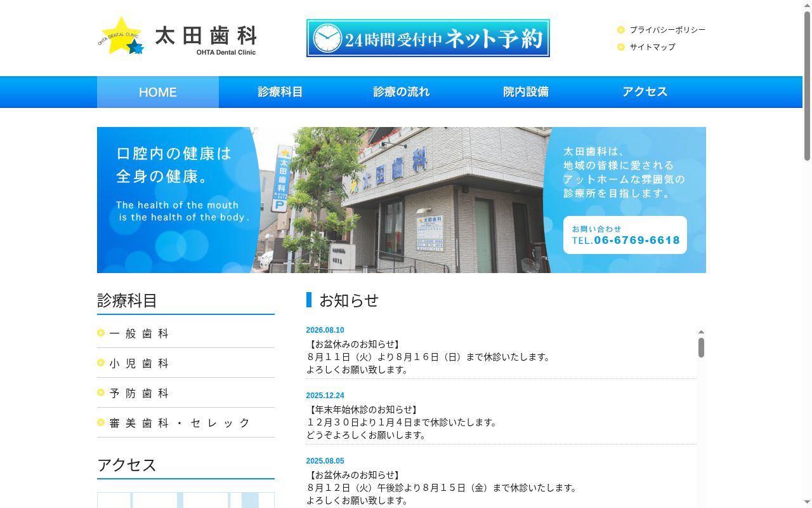Viewport: 812px width, 508px height.
Task: Click text ８月１１日（火）より８月１６日（日）まで休診いたします。
Action: [429, 357]
